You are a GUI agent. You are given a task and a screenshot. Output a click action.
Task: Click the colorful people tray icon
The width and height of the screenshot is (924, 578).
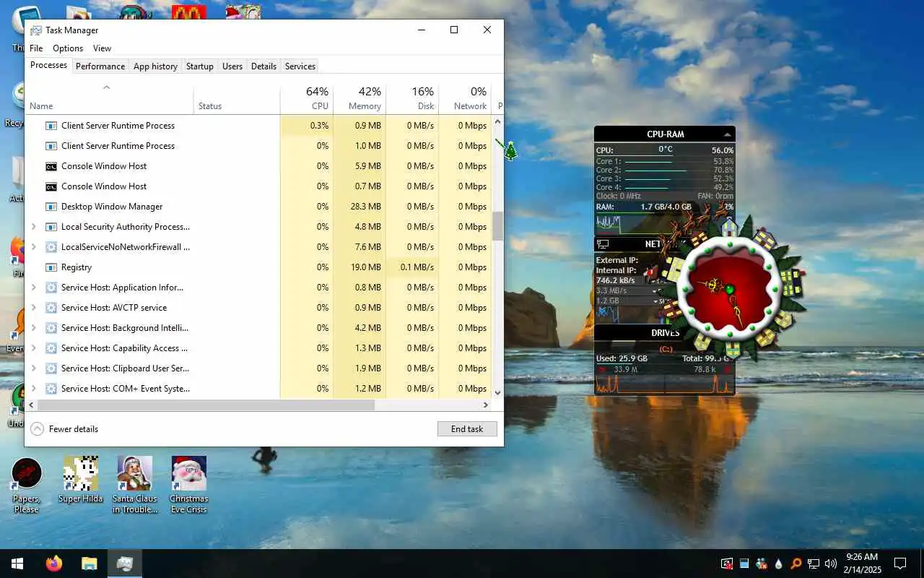(x=761, y=564)
